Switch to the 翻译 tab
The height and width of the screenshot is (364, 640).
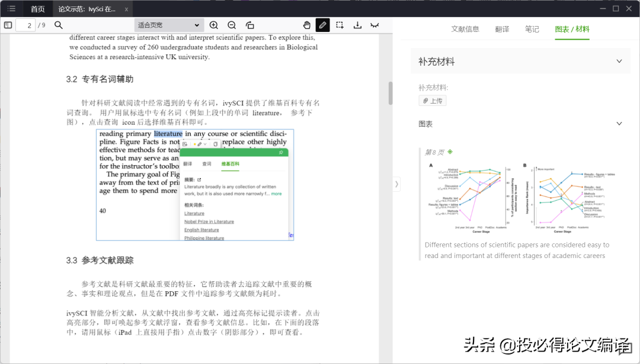coord(502,29)
